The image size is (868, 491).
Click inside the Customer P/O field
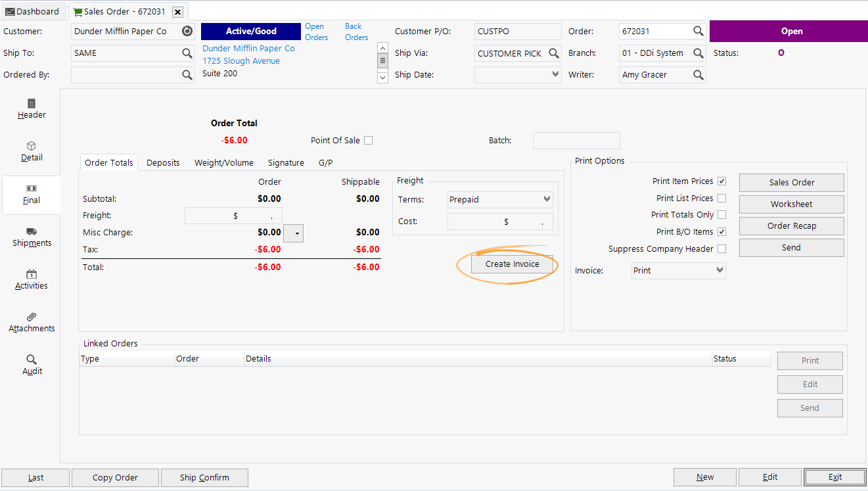tap(518, 31)
